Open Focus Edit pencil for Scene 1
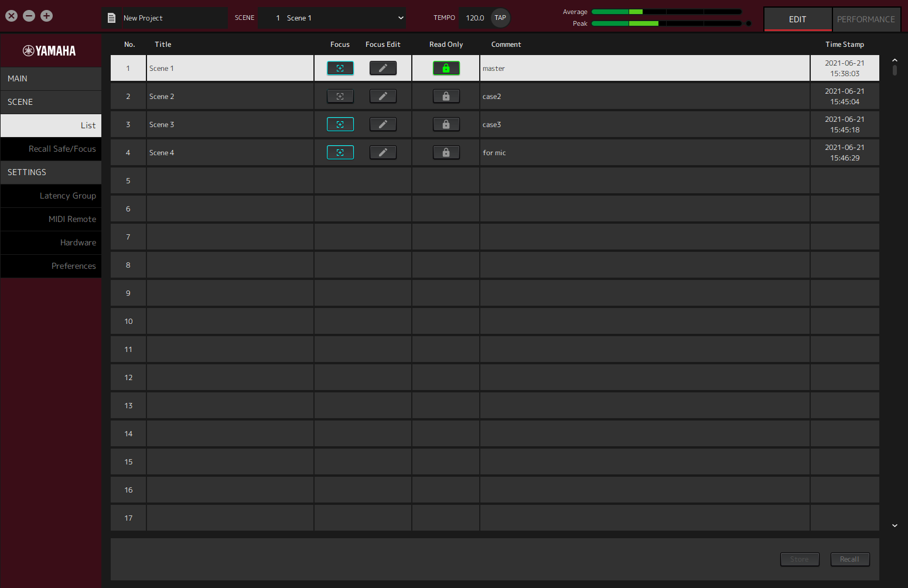Screen dimensions: 908x588 pyautogui.click(x=383, y=68)
